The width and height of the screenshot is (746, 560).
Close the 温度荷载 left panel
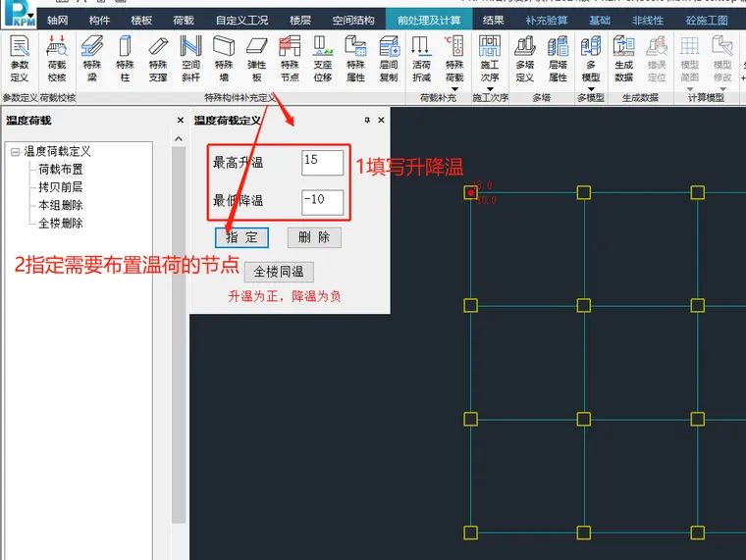click(181, 121)
